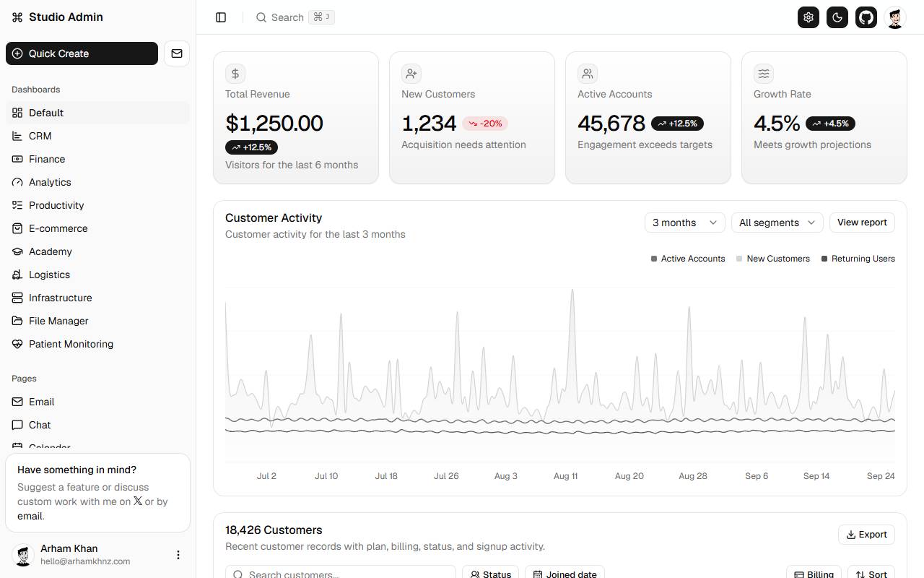The height and width of the screenshot is (578, 924).
Task: Go to the CRM dashboard
Action: click(x=97, y=136)
